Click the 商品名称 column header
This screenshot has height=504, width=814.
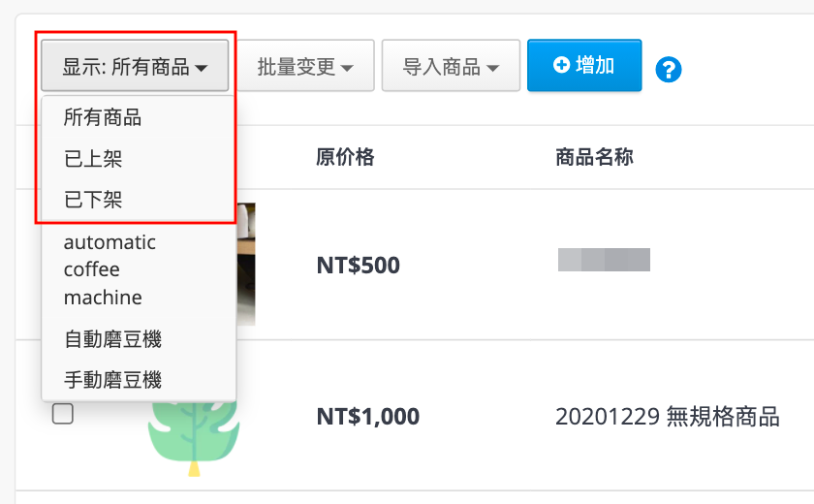point(594,157)
